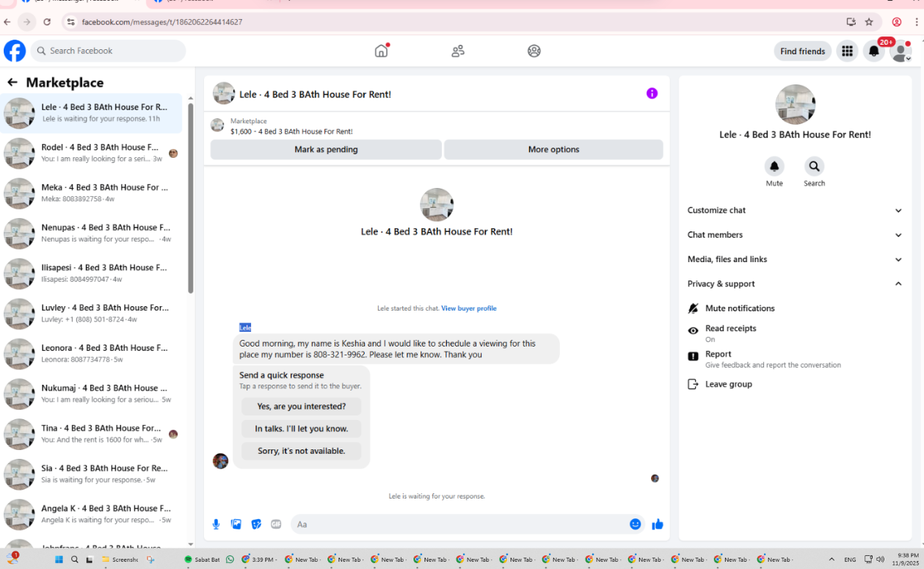
Task: Open Luvley conversation in chat list
Action: 92,314
